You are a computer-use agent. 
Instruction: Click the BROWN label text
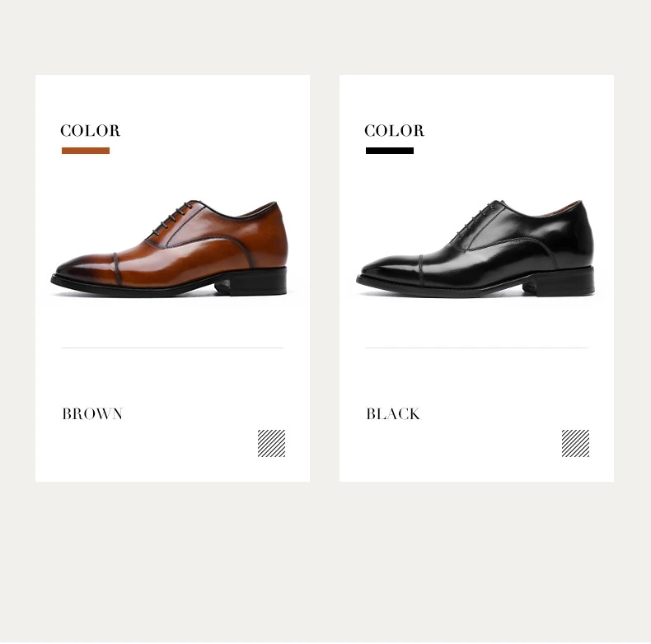click(x=92, y=413)
